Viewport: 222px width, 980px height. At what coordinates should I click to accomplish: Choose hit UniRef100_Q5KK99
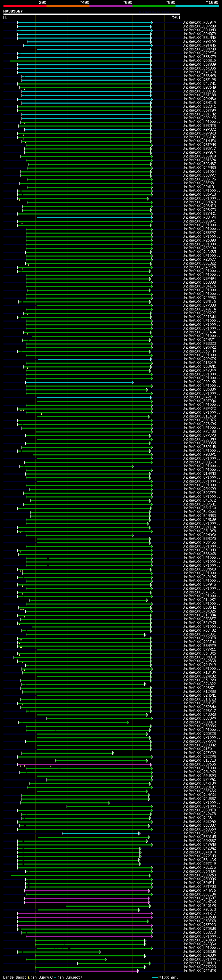coord(199,489)
